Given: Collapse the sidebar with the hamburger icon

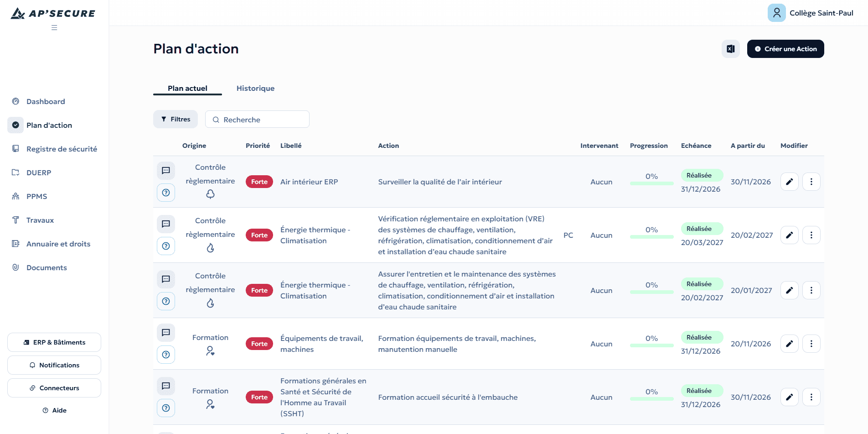Looking at the screenshot, I should (54, 28).
